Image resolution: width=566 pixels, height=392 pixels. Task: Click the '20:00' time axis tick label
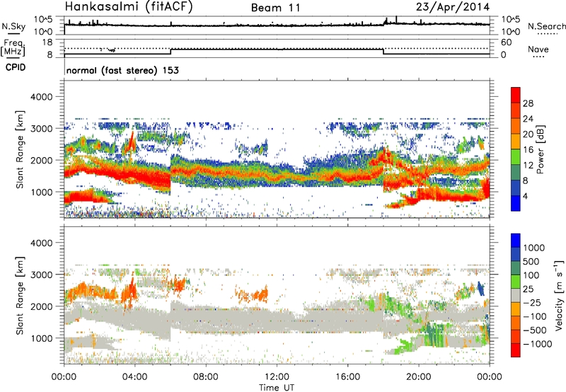[x=419, y=377]
